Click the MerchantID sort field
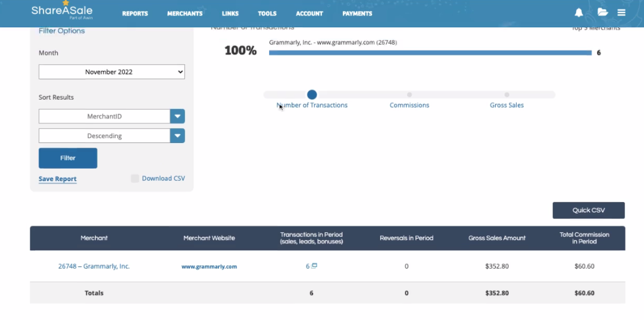The width and height of the screenshot is (644, 320). point(104,116)
